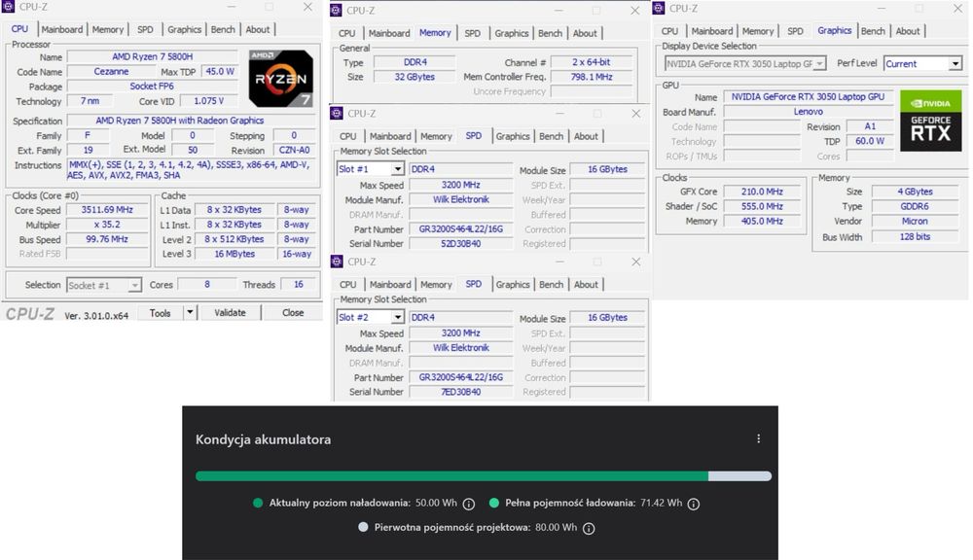Click GPU memory Vendor value Micron
This screenshot has width=973, height=560.
pyautogui.click(x=915, y=222)
